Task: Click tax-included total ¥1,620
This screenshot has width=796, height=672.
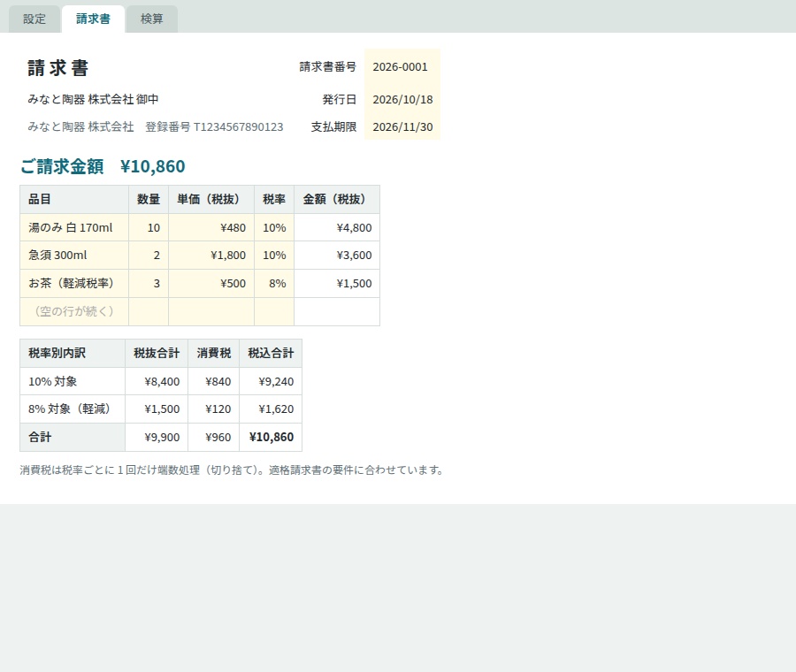Action: click(271, 409)
